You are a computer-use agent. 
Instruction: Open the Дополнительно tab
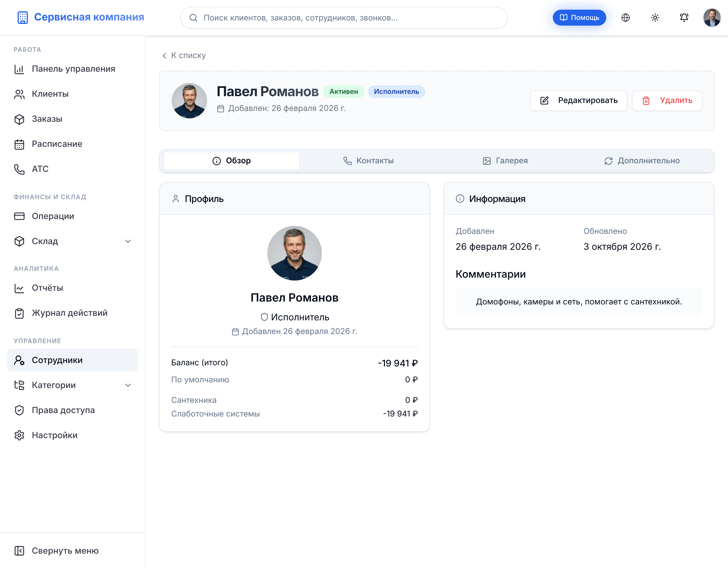coord(642,161)
